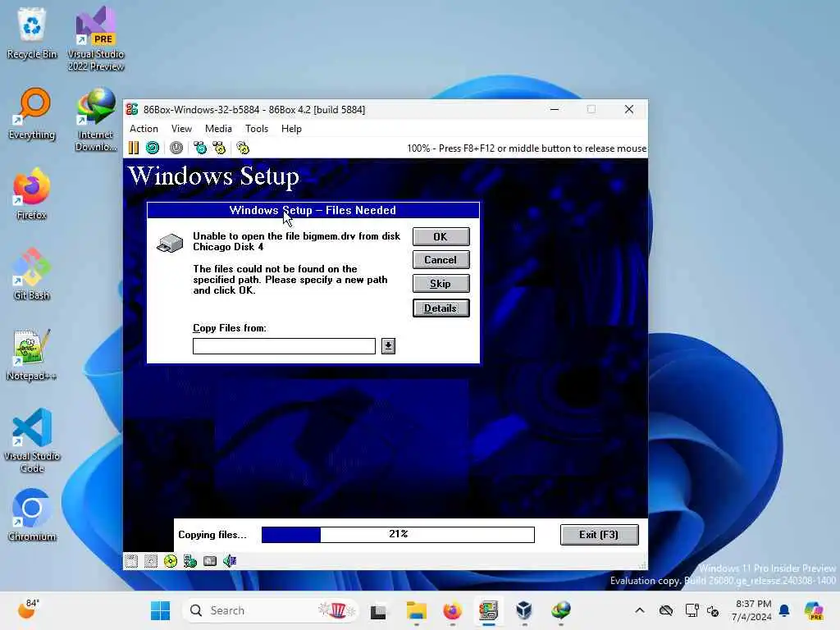The width and height of the screenshot is (840, 630).
Task: Open the View menu
Action: point(181,129)
